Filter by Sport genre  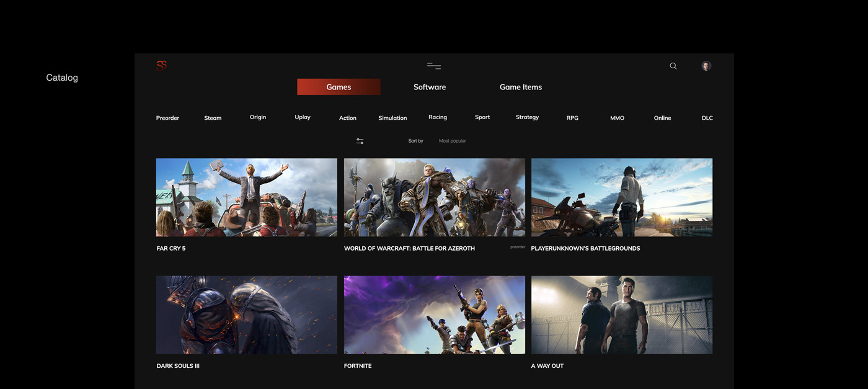(x=482, y=117)
